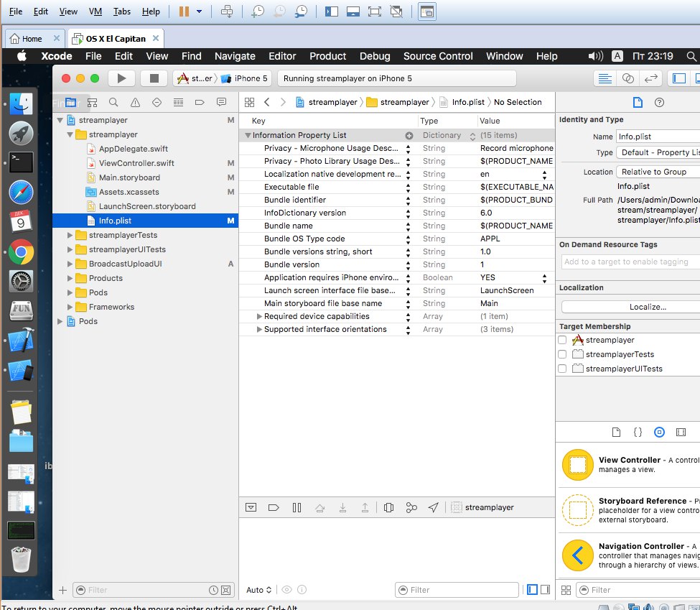
Task: Click the Run (play) button in Xcode toolbar
Action: 121,78
